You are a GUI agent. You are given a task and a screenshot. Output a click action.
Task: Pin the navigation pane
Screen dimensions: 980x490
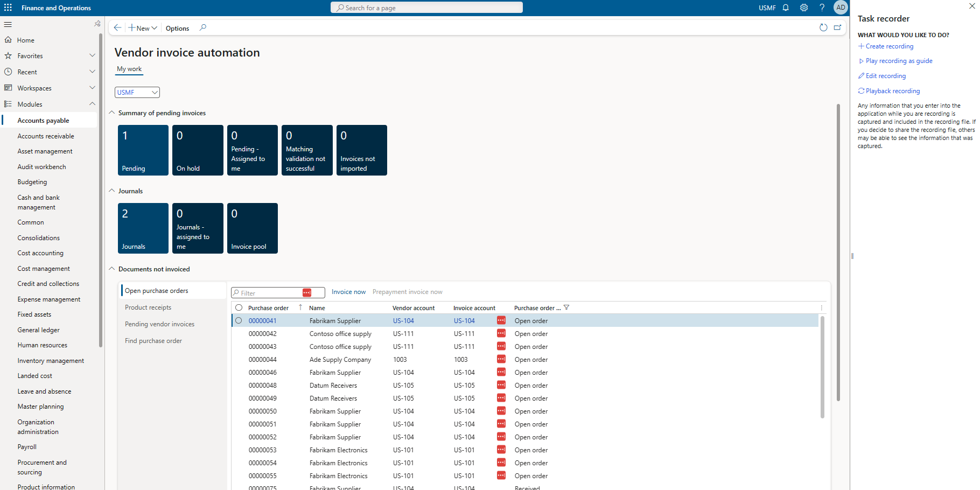(97, 23)
